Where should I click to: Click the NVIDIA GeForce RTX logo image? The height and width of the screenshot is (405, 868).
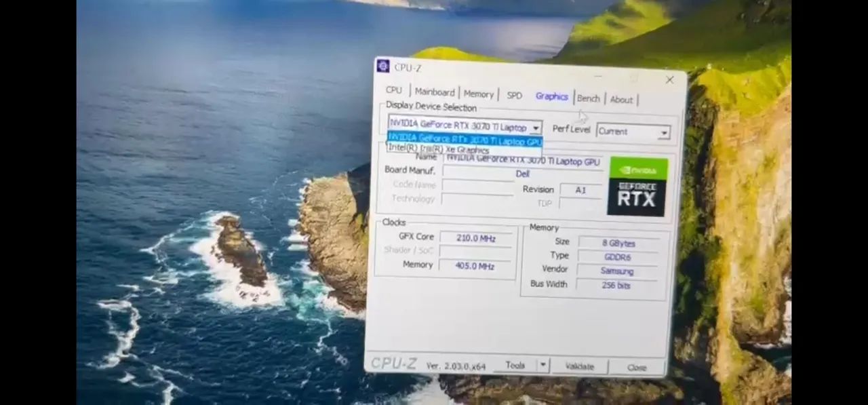637,187
